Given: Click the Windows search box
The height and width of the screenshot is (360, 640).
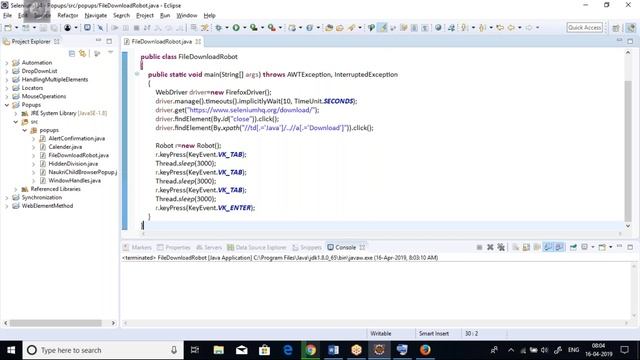Looking at the screenshot, I should click(x=103, y=350).
